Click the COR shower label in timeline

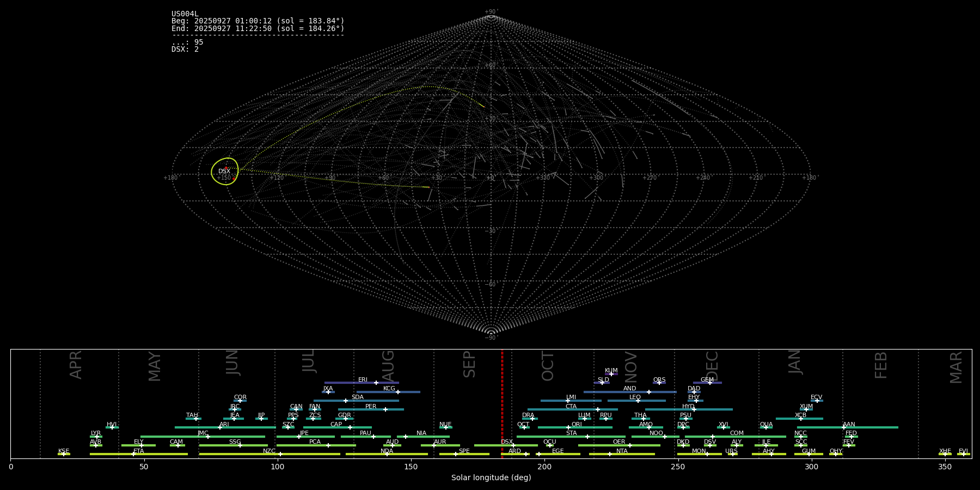coord(240,397)
